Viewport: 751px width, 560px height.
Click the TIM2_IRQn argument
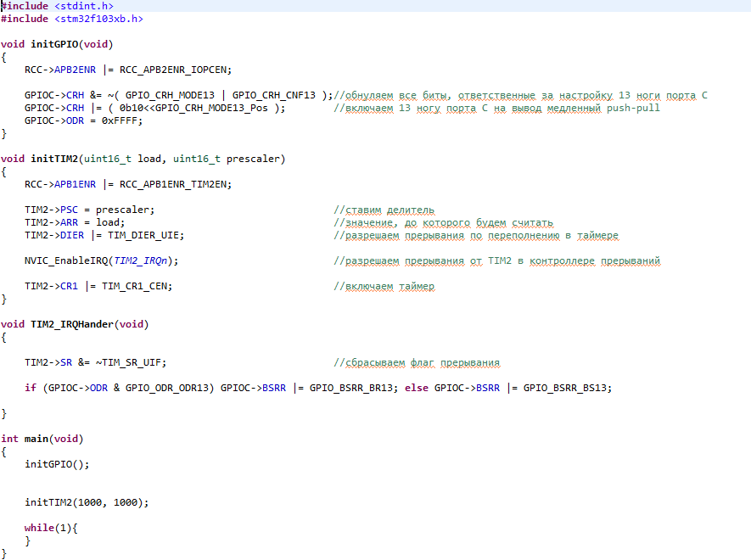pyautogui.click(x=140, y=260)
